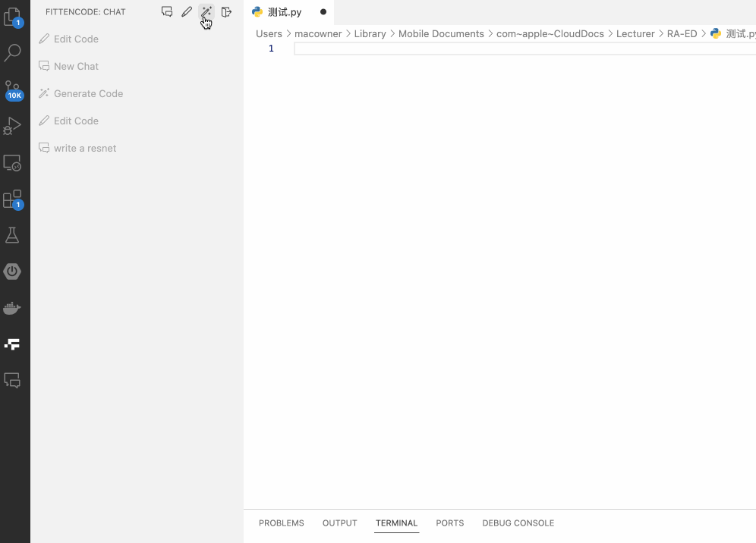Open the Remote Explorer view

click(x=15, y=162)
